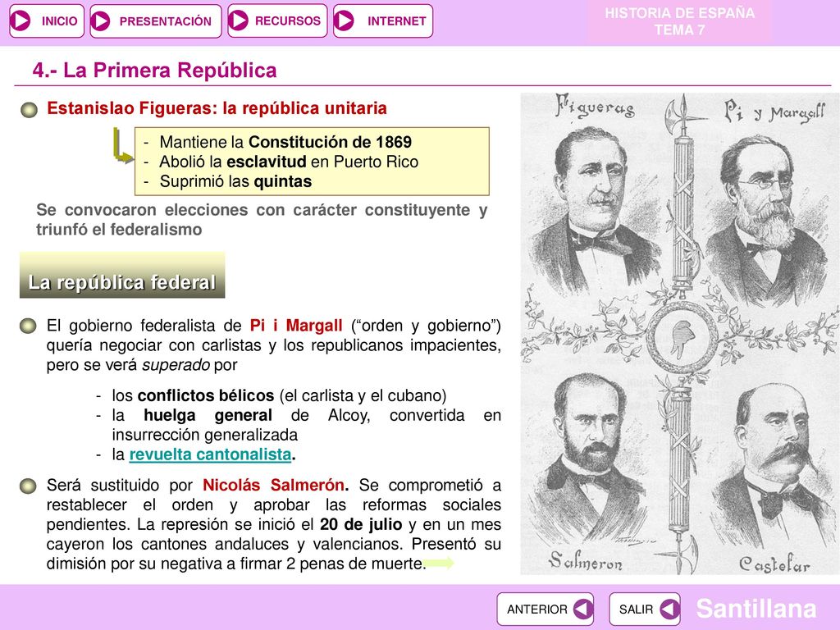Image resolution: width=840 pixels, height=630 pixels.
Task: Click the INICIO navigation button
Action: pyautogui.click(x=47, y=21)
